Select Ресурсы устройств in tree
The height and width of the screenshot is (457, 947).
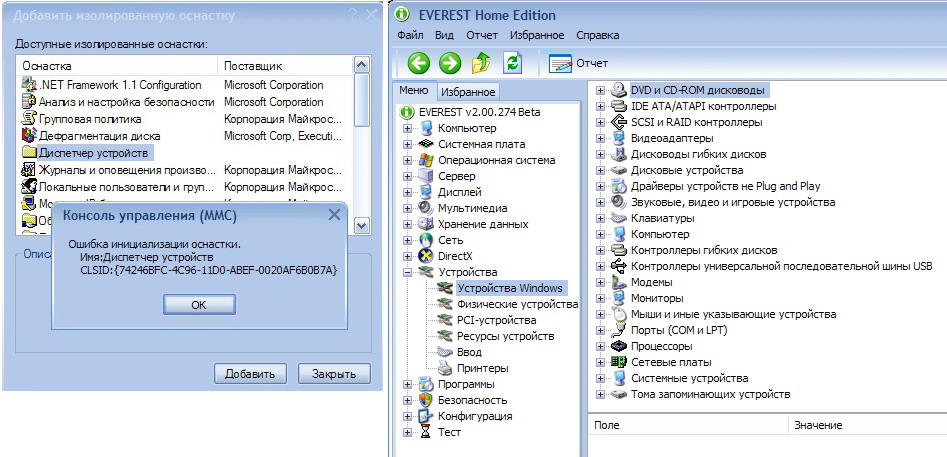tap(506, 336)
